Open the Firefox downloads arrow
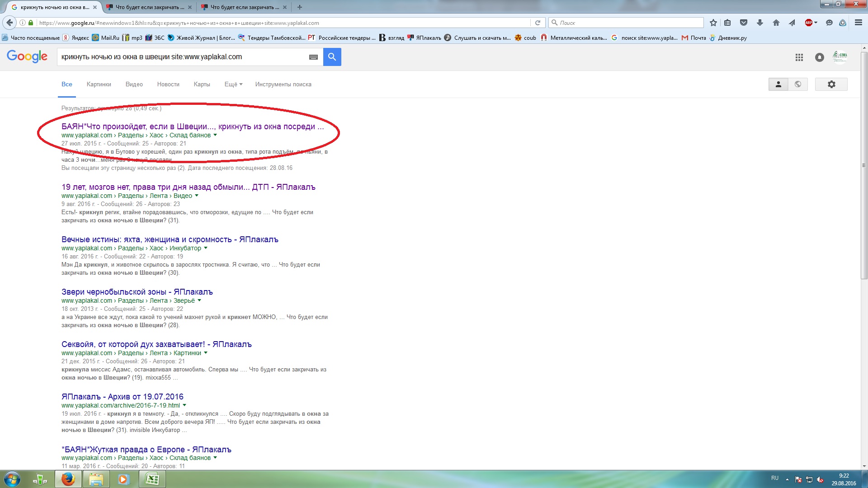Viewport: 868px width, 488px height. pyautogui.click(x=760, y=23)
